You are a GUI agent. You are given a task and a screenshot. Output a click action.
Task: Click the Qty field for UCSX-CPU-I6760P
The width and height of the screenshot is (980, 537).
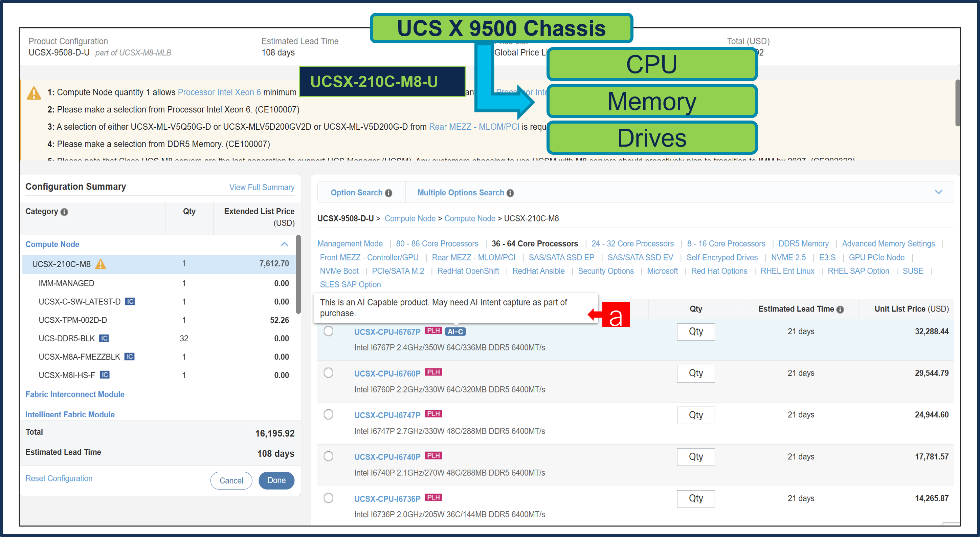tap(695, 373)
